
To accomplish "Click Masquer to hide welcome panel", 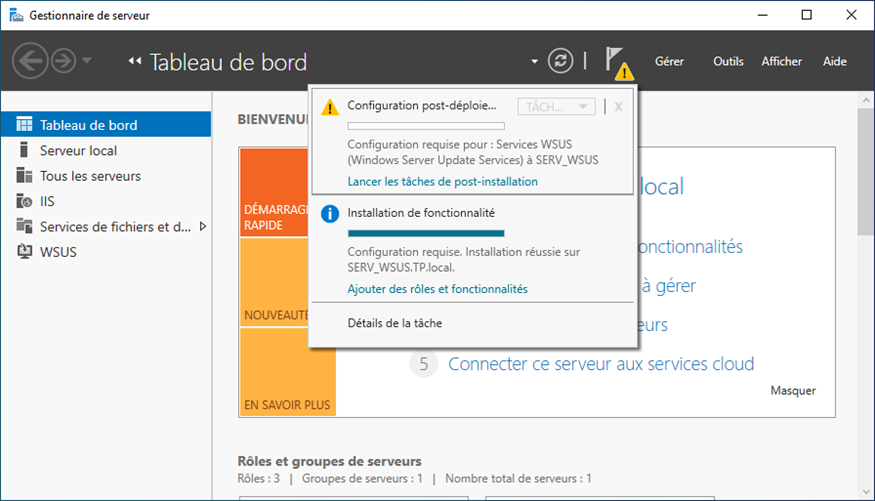I will (793, 391).
